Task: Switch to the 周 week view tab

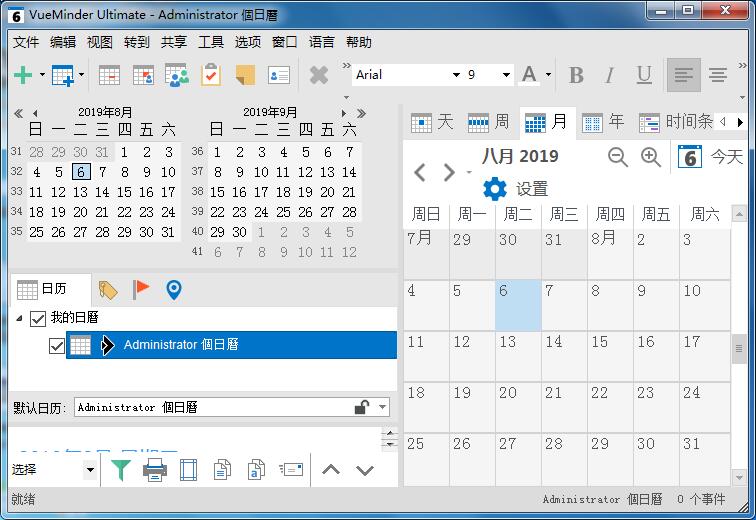Action: tap(488, 122)
